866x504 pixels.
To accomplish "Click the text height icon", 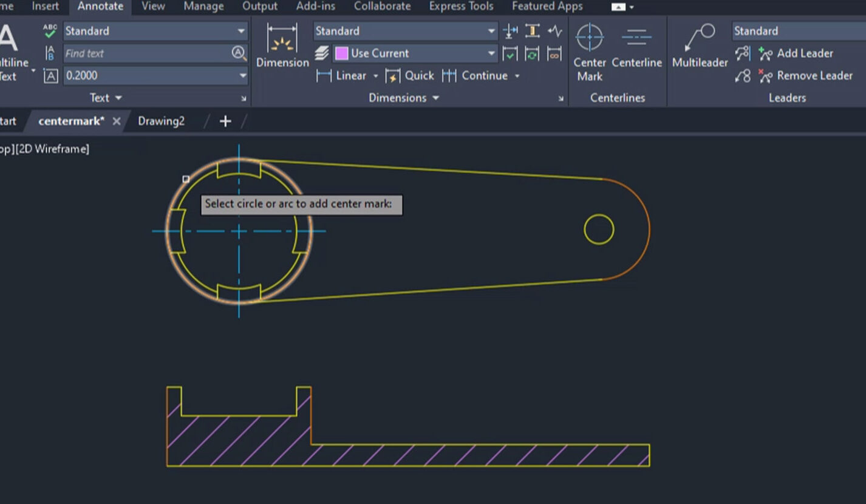I will 50,76.
